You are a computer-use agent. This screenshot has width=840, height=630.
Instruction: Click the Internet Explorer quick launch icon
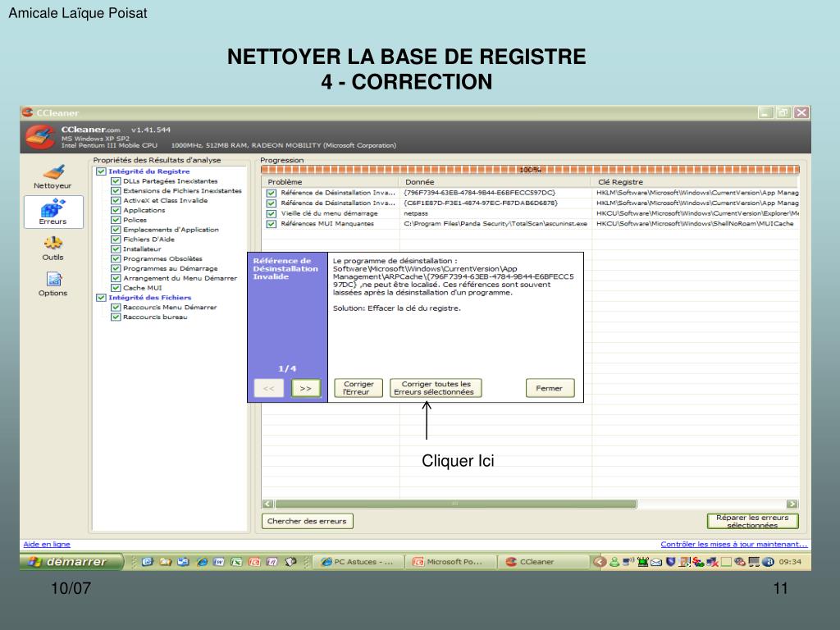pyautogui.click(x=202, y=561)
